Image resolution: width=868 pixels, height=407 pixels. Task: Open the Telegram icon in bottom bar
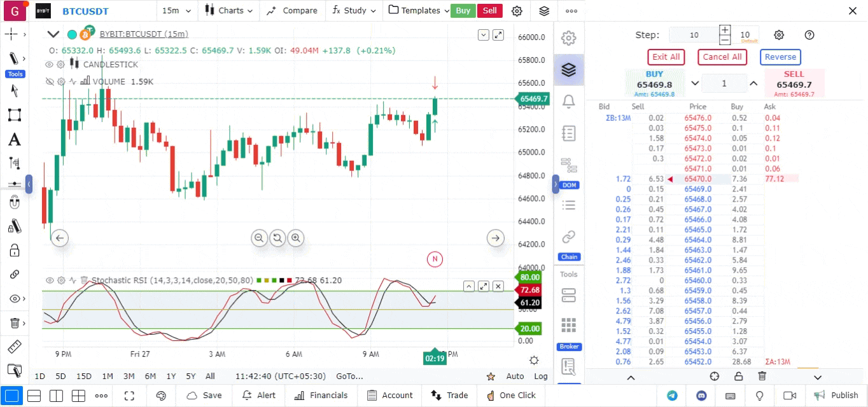pyautogui.click(x=672, y=395)
